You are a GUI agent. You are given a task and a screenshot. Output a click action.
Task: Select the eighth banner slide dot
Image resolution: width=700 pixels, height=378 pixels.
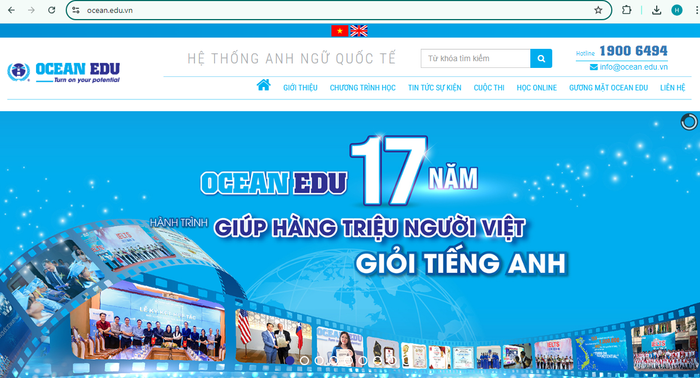392,361
